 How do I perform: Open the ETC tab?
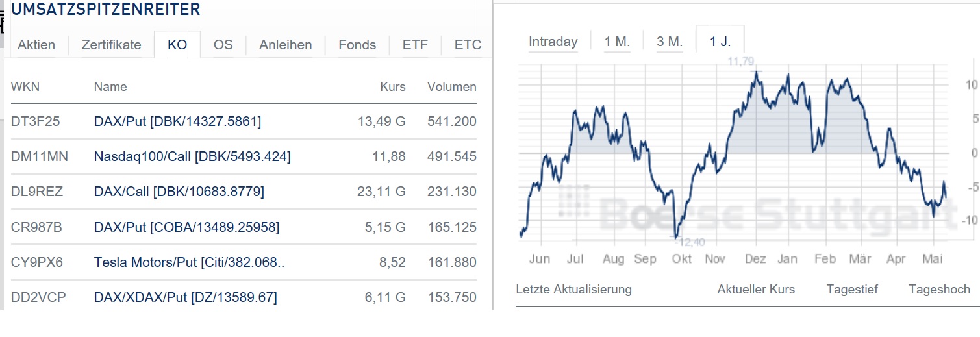coord(468,45)
